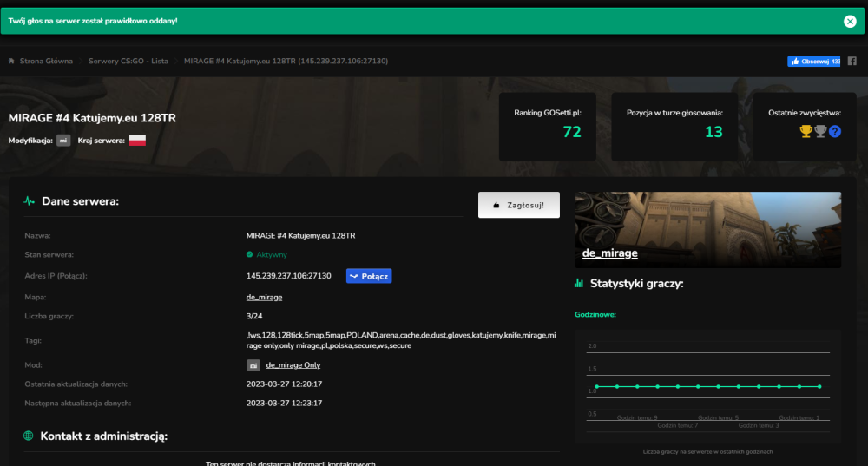Open the Serwery CS:GO - Lista breadcrumb
Image resolution: width=868 pixels, height=466 pixels.
click(128, 61)
